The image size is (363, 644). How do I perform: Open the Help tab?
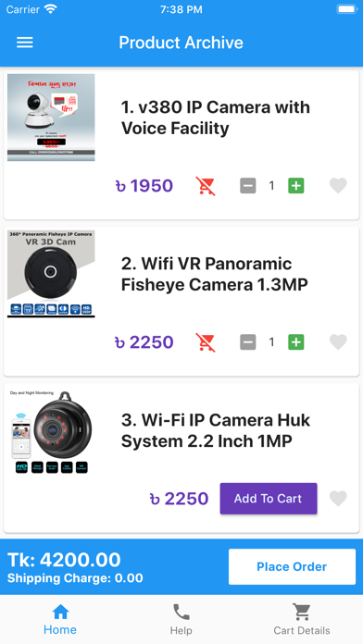(x=181, y=619)
